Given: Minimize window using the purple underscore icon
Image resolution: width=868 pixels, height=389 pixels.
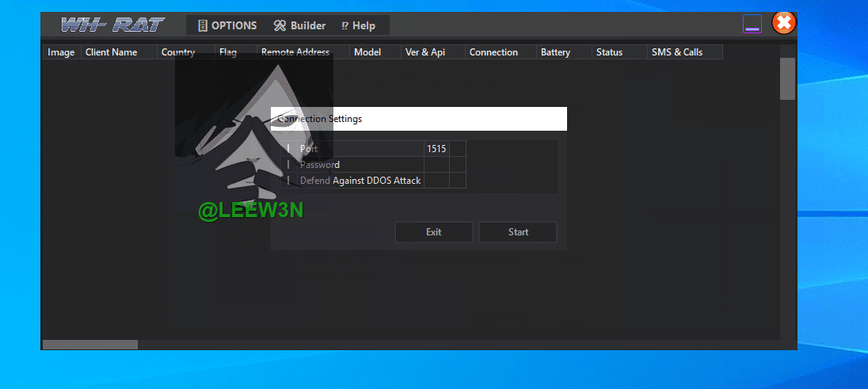Looking at the screenshot, I should [x=752, y=24].
